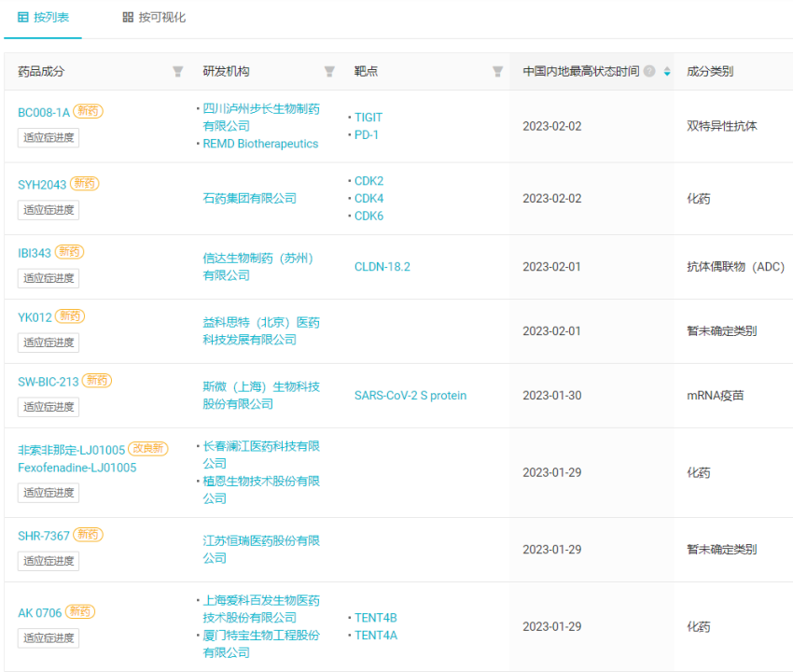Open 适应症进度 for SW-BIC-213
Image resolution: width=793 pixels, height=672 pixels.
(x=49, y=407)
